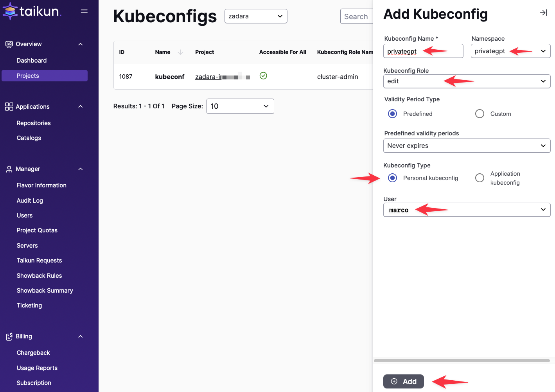Click the Billing invoice icon
555x392 pixels.
coord(9,336)
